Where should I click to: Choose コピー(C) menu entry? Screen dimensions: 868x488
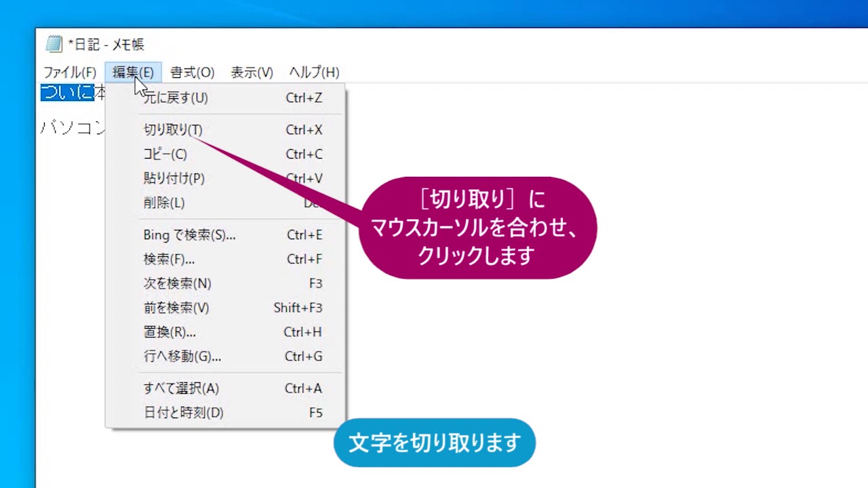tap(226, 154)
